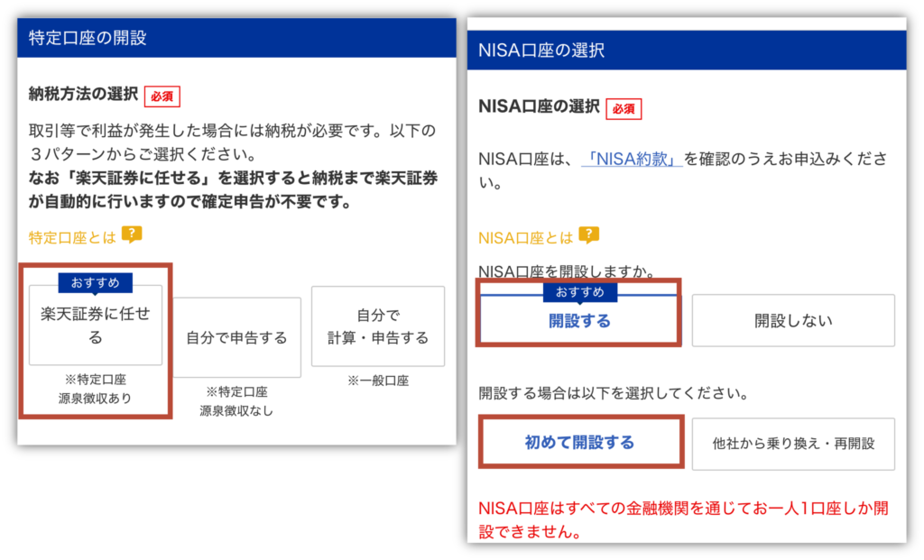924x560 pixels.
Task: Select the 楽天証券に任せる tax option
Action: [x=96, y=326]
